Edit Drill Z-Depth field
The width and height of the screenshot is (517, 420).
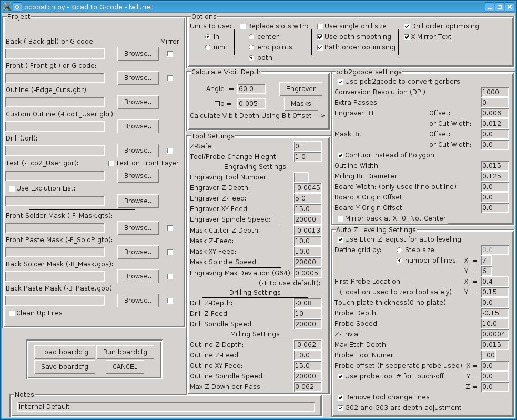coord(308,303)
